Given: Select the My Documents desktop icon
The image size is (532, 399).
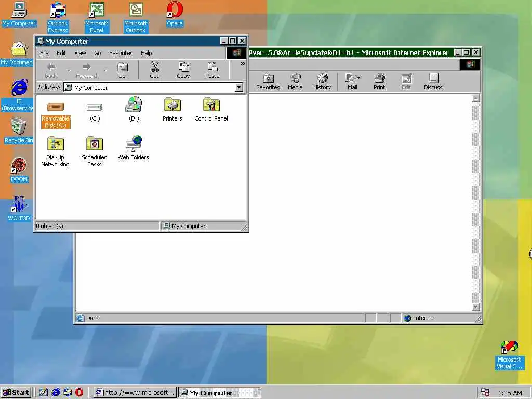Looking at the screenshot, I should [x=17, y=54].
